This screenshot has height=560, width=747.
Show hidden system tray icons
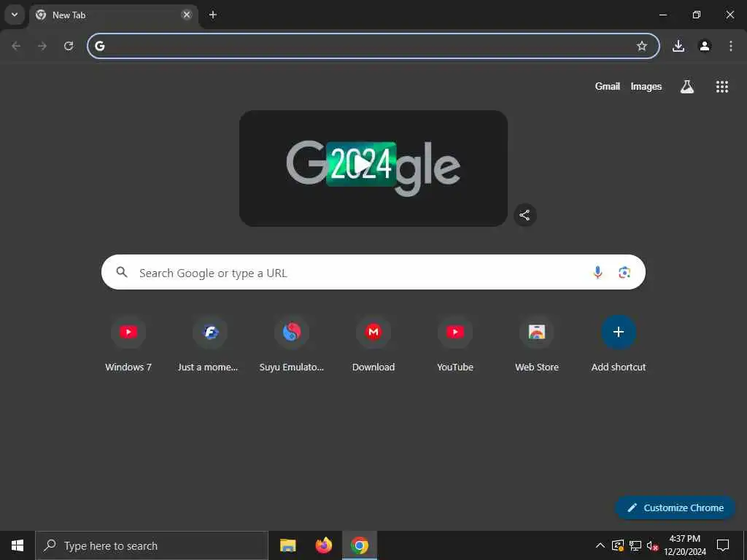pos(600,545)
